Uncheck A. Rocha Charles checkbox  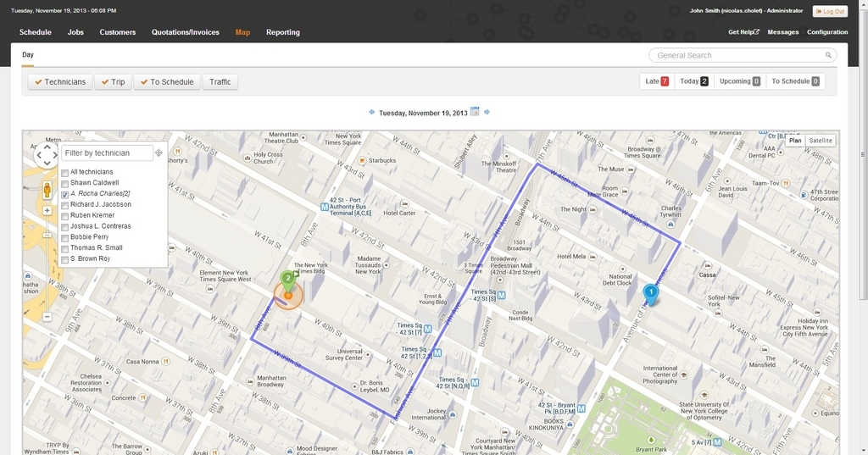[x=65, y=194]
